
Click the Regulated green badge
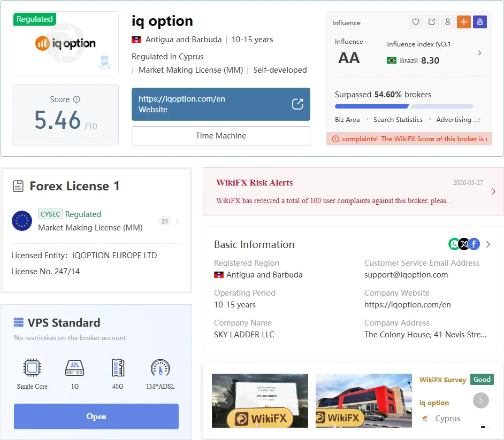35,19
